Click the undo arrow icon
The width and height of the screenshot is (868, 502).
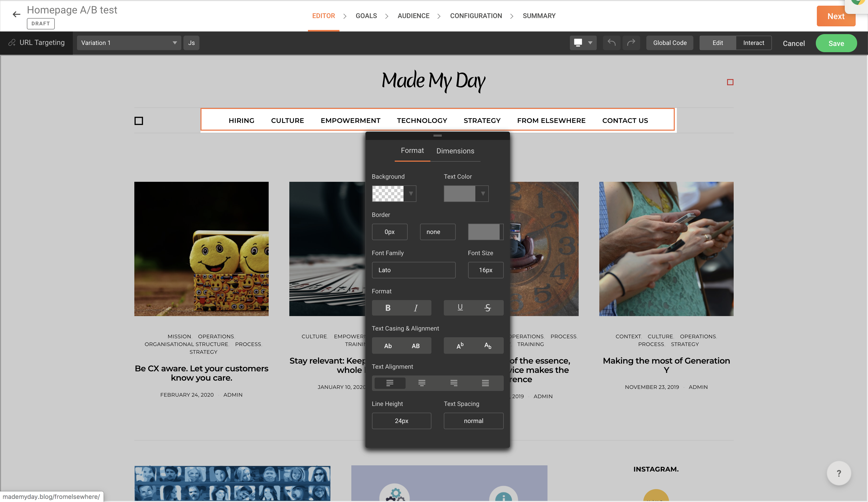pos(611,43)
